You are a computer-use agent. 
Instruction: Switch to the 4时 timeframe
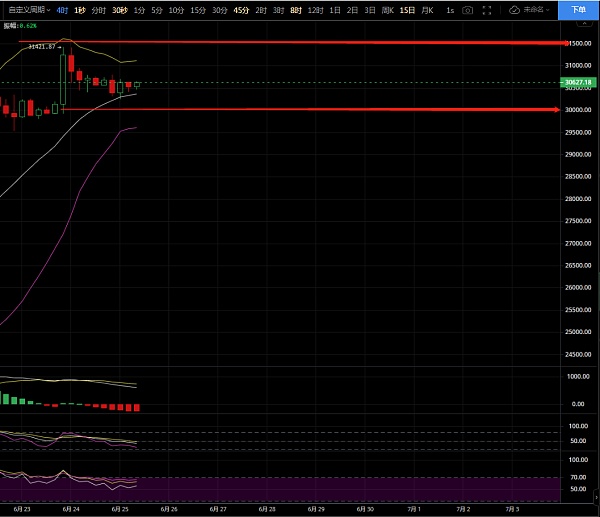pos(63,9)
